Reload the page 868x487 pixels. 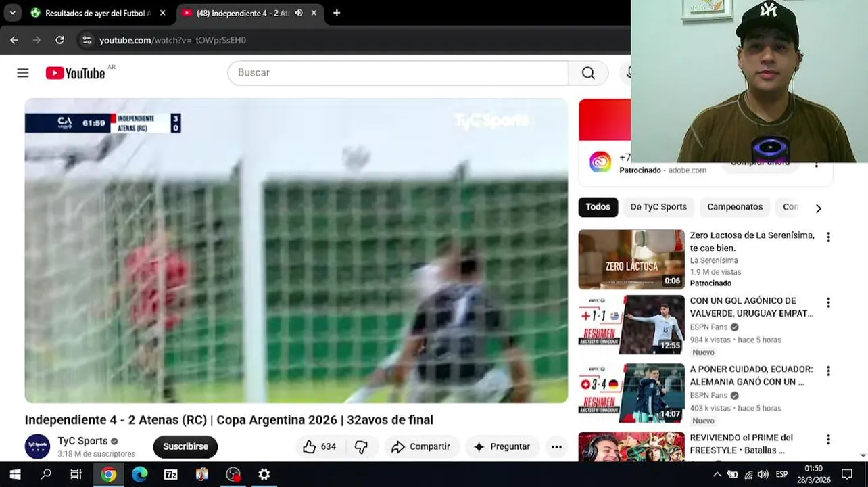tap(59, 40)
